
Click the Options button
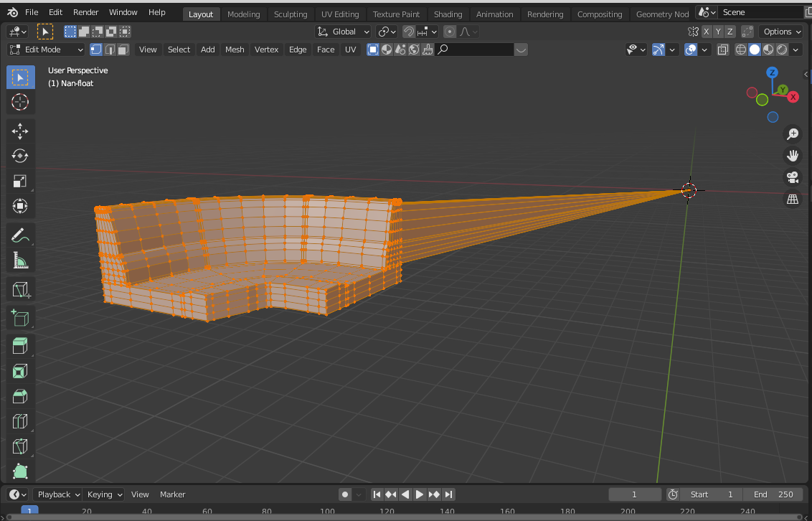click(x=780, y=32)
